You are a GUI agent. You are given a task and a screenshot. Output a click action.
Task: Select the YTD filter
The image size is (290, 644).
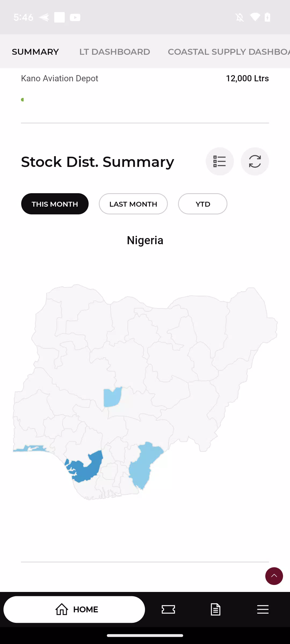203,204
